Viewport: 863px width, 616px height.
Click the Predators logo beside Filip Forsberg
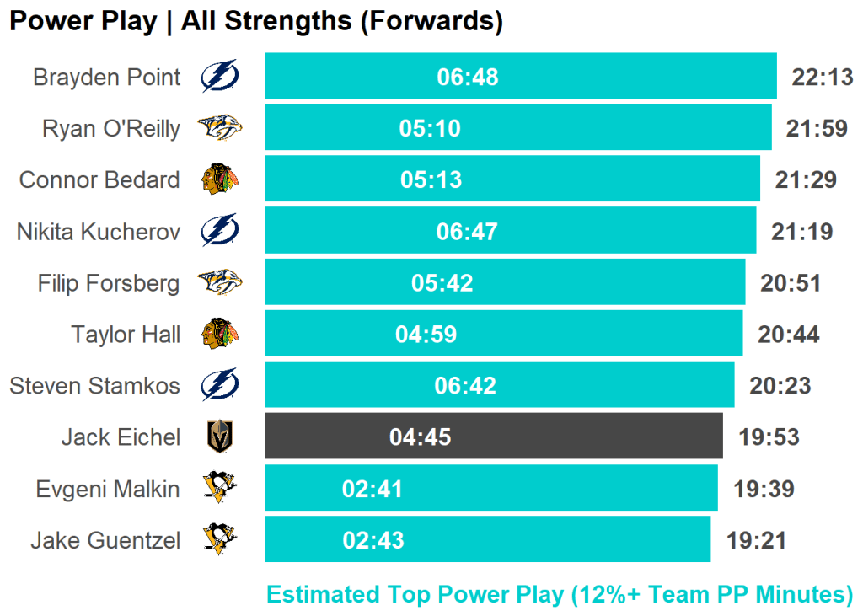click(219, 282)
